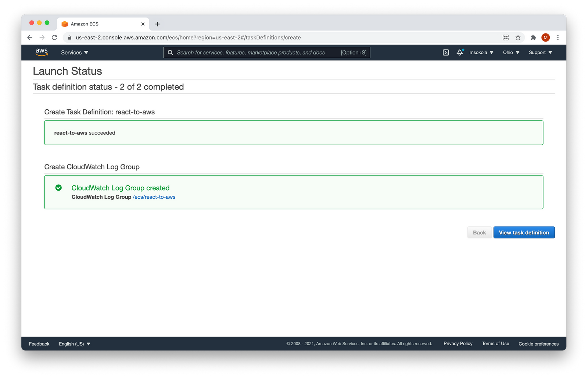Open the Ohio region selector
Viewport: 588px width, 379px height.
(510, 52)
